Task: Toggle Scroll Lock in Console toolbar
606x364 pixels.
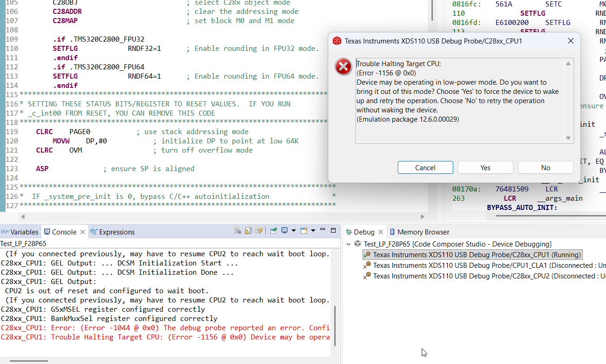Action: [249, 230]
